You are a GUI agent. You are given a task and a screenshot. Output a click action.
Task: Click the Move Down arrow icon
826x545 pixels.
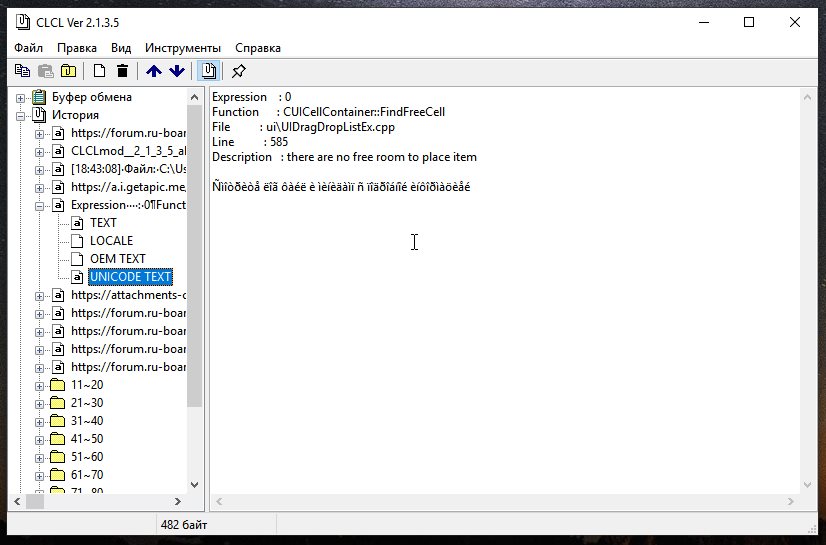tap(177, 71)
